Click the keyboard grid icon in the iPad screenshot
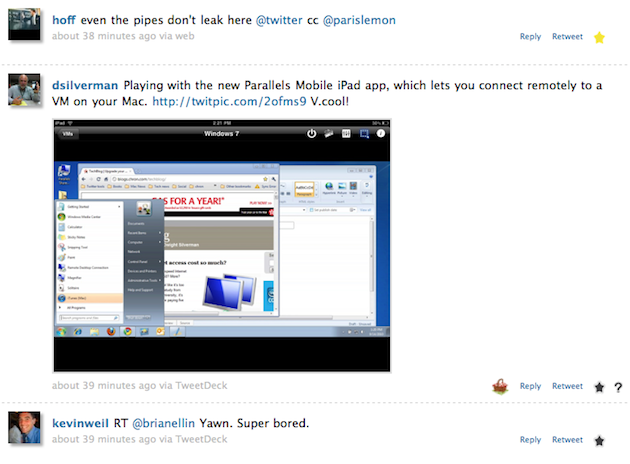 (x=346, y=133)
